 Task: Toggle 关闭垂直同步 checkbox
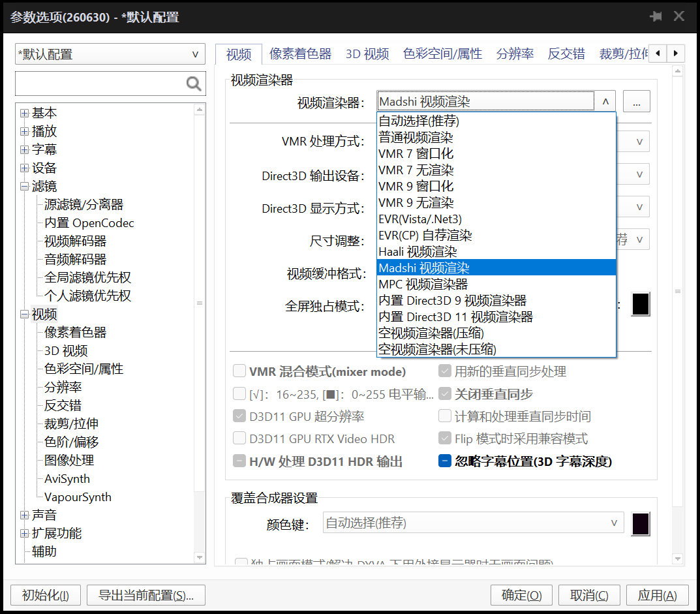click(x=445, y=393)
